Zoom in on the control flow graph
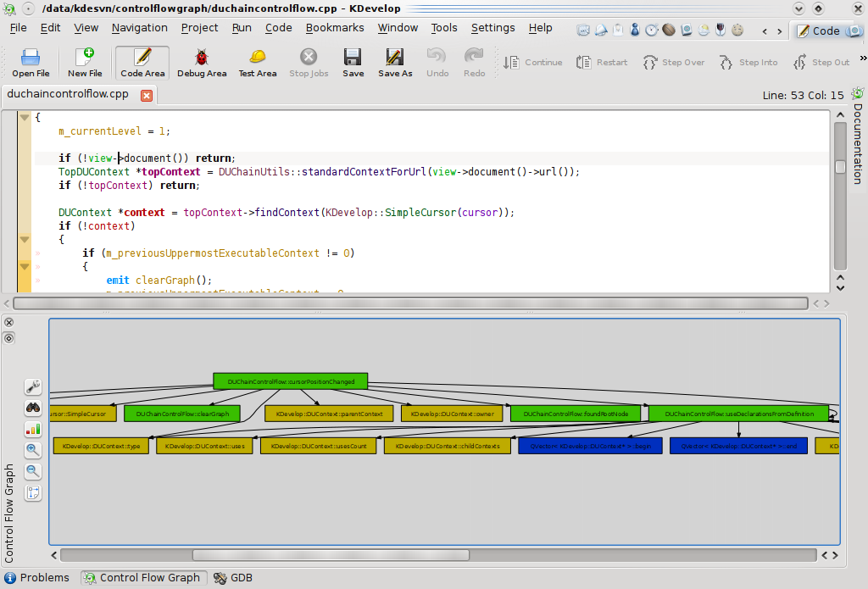Viewport: 868px width, 589px height. (x=32, y=450)
